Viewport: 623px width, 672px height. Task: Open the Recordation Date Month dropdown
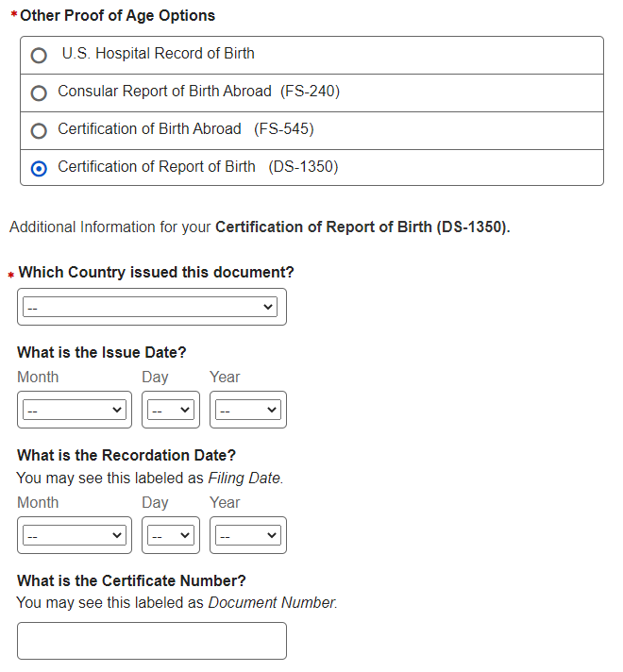(75, 535)
